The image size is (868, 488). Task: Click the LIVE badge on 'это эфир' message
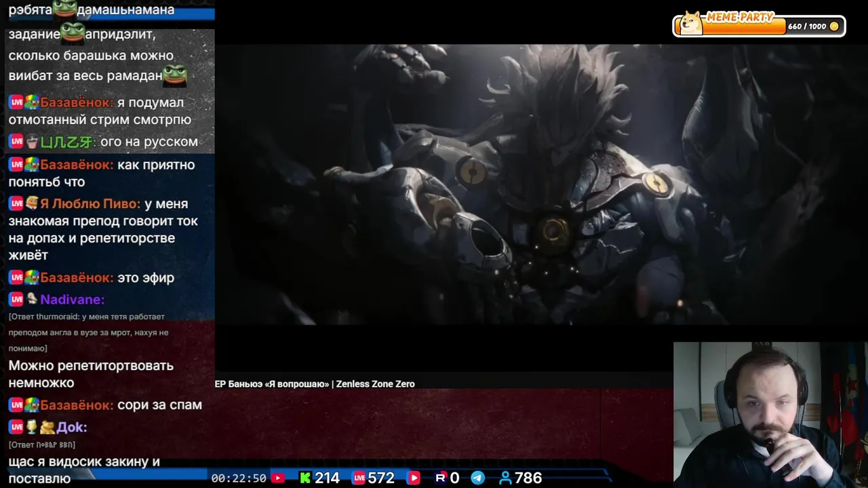point(16,277)
